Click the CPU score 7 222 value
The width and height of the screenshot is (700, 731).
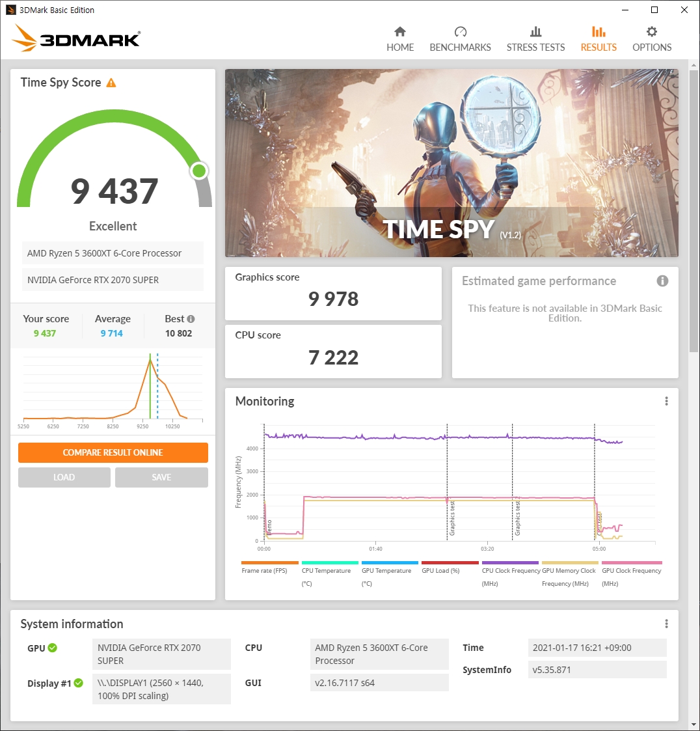click(334, 357)
